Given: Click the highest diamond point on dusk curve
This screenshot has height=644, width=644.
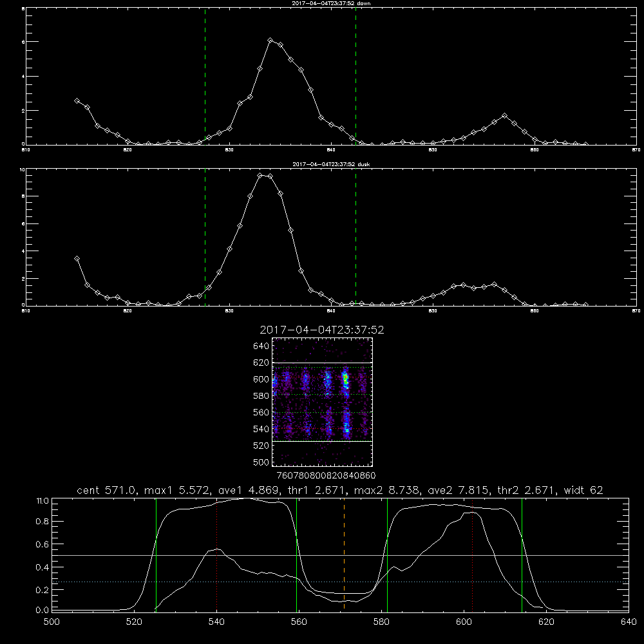Looking at the screenshot, I should point(260,175).
